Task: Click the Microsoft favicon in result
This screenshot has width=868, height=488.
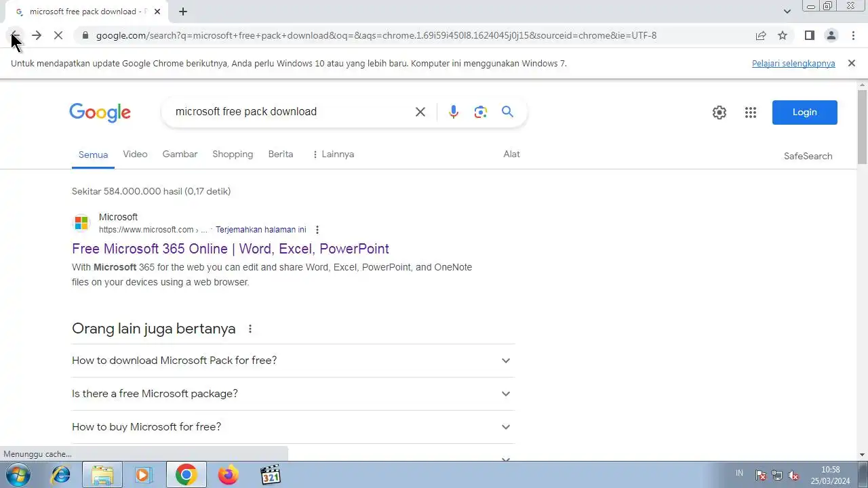Action: [81, 223]
